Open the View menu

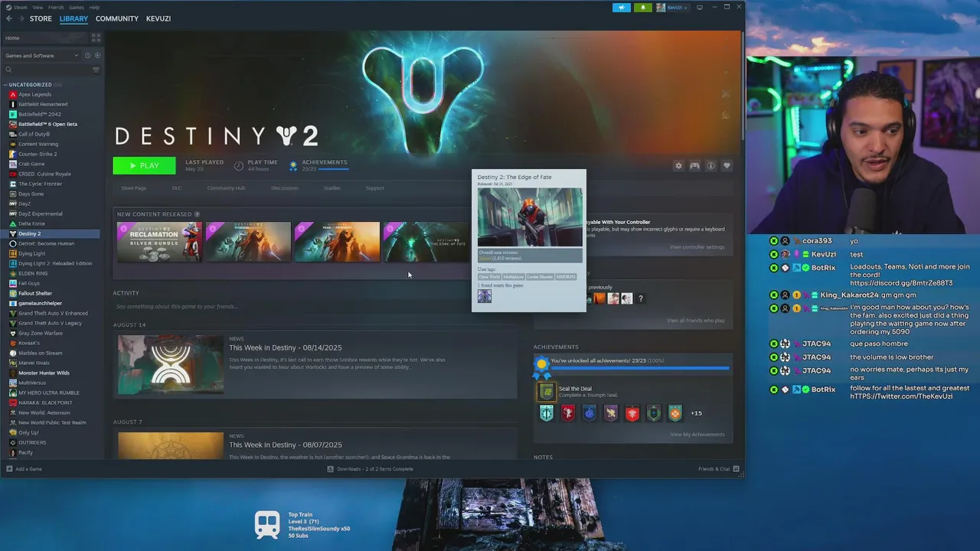[38, 7]
